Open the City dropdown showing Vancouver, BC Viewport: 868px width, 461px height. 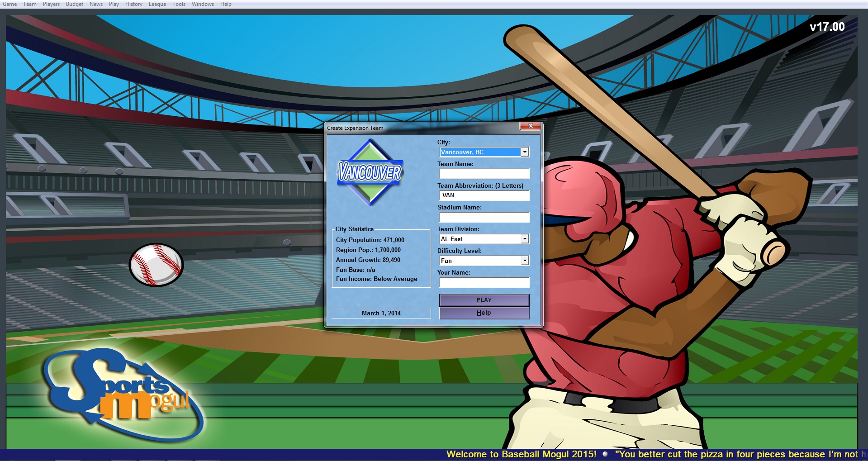pos(524,152)
